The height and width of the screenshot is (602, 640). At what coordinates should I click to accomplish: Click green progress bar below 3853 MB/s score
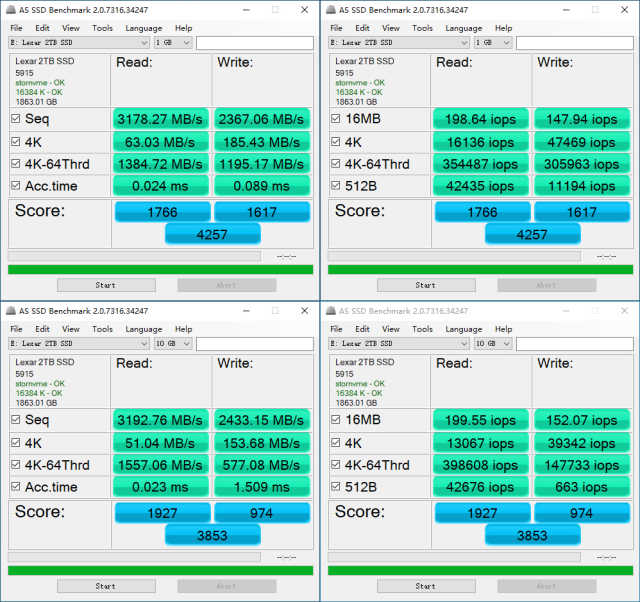click(x=160, y=570)
